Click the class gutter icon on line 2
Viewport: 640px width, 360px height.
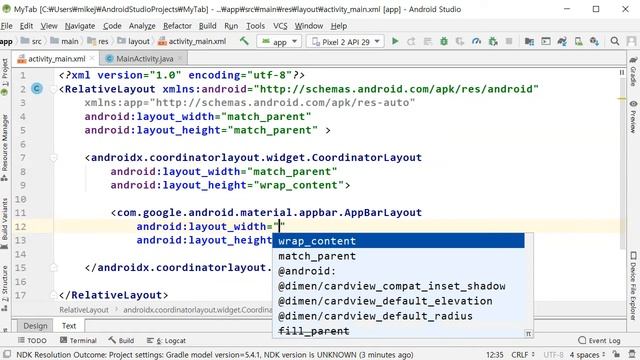pos(37,89)
